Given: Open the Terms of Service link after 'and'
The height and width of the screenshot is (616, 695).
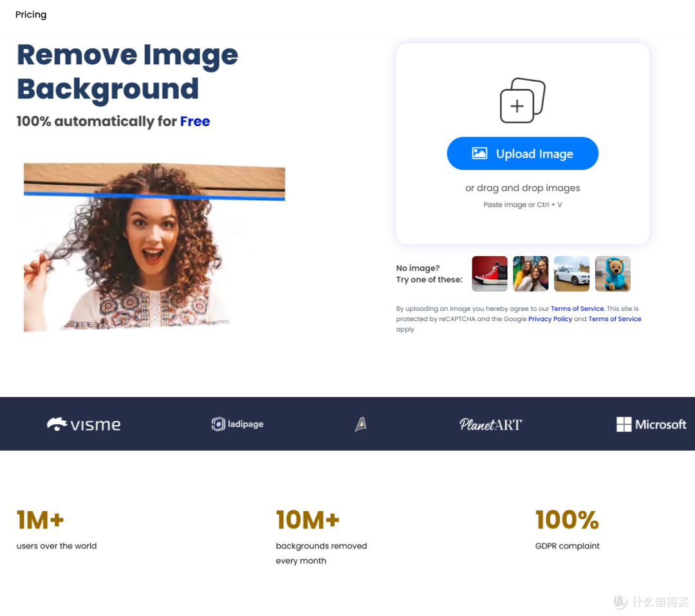Looking at the screenshot, I should pos(615,319).
